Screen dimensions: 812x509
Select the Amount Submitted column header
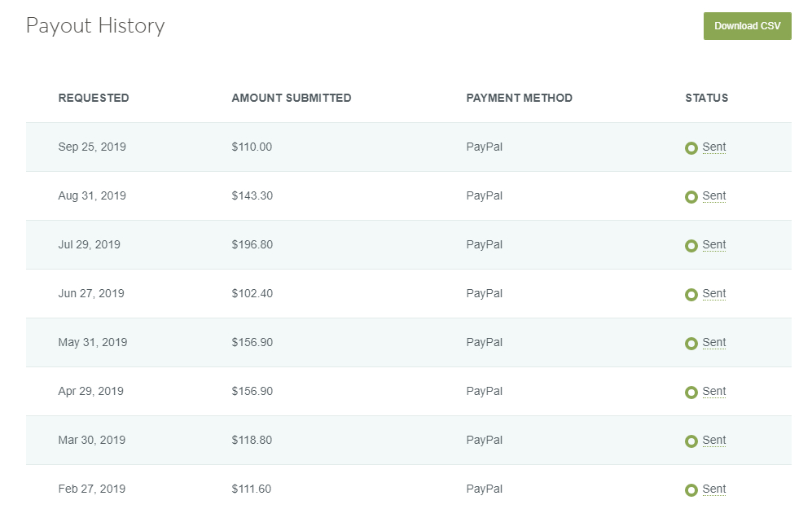(x=292, y=98)
